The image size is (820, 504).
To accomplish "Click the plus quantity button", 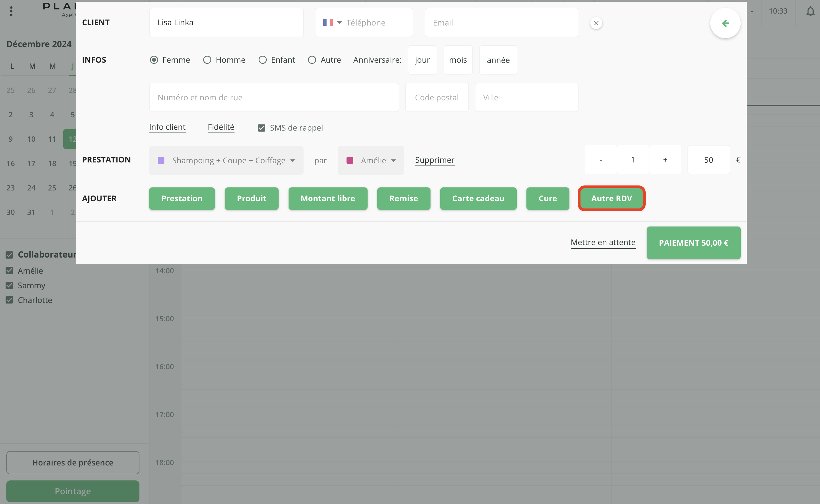I will point(665,160).
